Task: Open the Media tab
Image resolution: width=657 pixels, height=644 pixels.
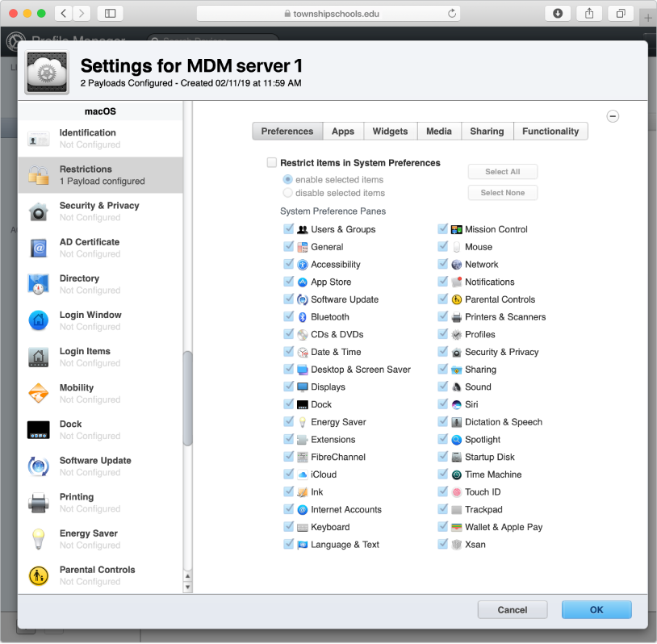Action: [x=439, y=132]
